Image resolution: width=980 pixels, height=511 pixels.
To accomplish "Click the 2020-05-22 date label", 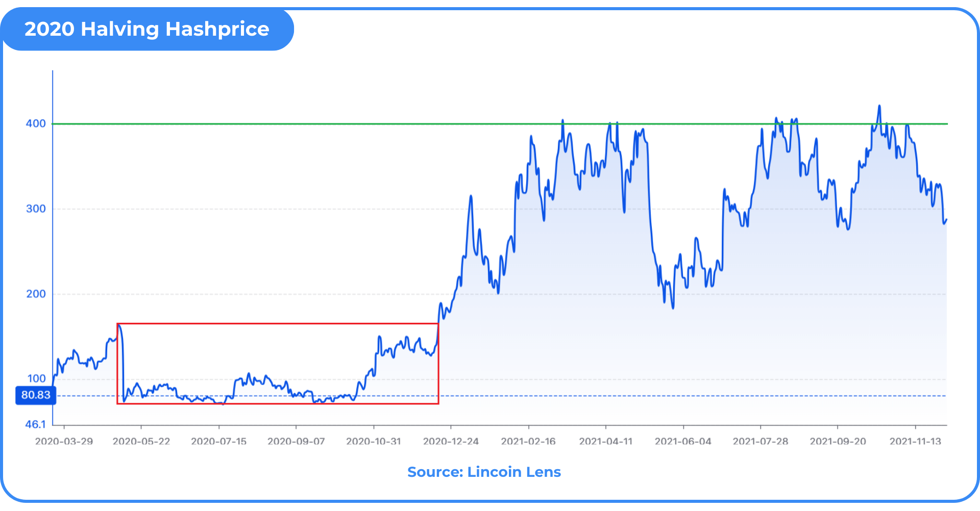I will [x=141, y=441].
